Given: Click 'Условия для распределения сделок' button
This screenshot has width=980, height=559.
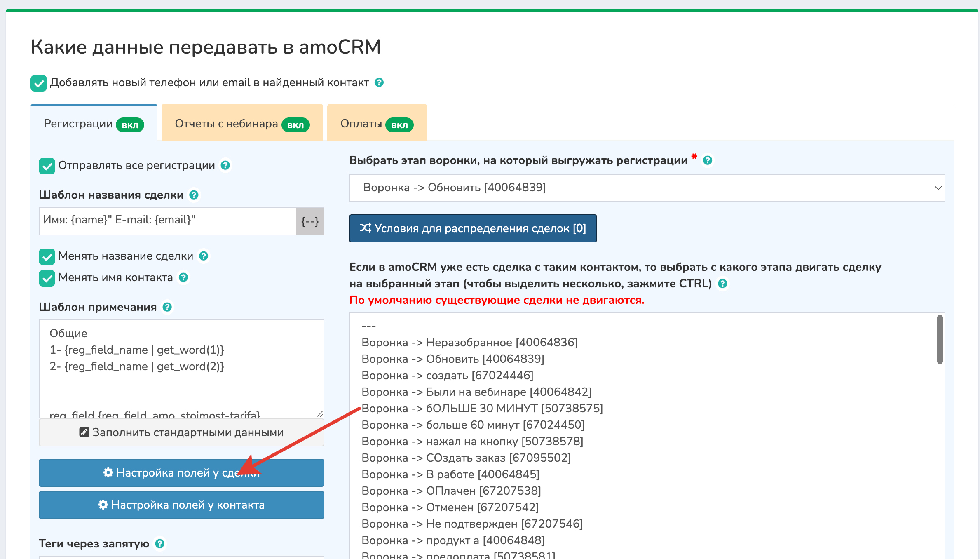Looking at the screenshot, I should 473,228.
